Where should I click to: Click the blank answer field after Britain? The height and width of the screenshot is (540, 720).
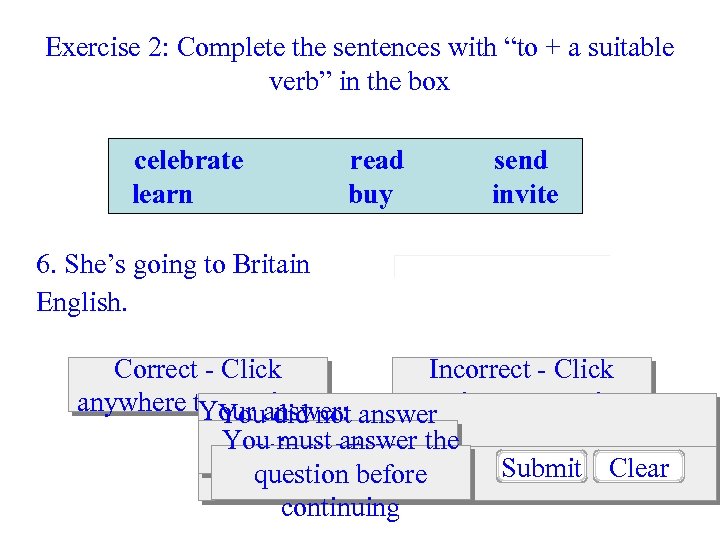(x=502, y=266)
